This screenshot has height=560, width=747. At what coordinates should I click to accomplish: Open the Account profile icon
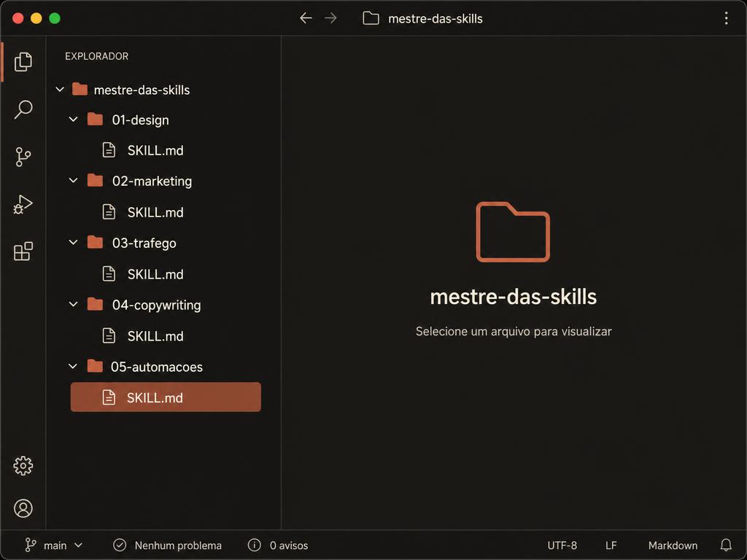click(x=23, y=508)
